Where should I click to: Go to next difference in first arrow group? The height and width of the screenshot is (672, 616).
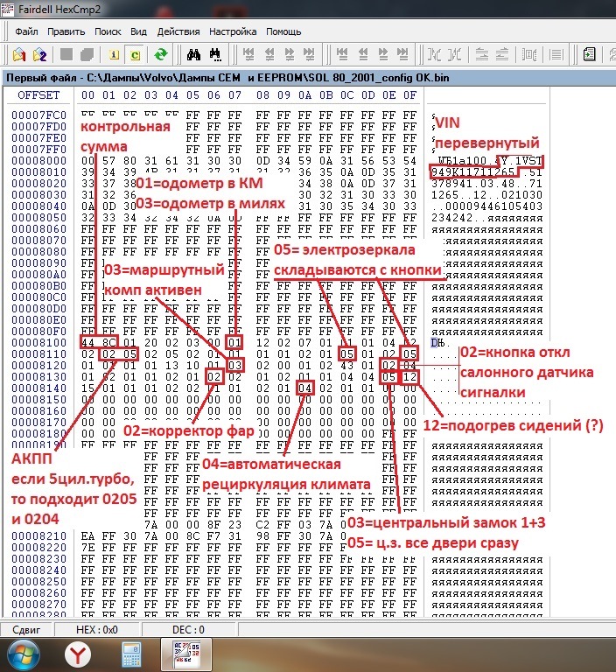290,55
